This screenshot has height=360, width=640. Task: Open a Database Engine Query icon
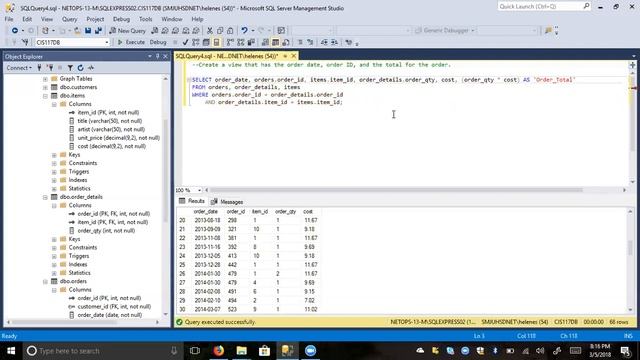tap(154, 31)
